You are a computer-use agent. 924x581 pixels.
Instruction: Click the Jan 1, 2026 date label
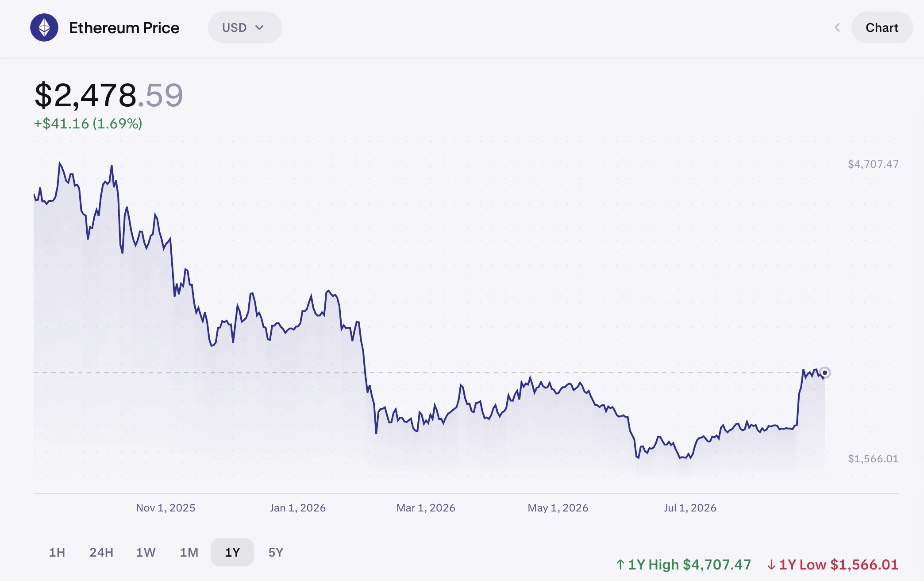298,508
